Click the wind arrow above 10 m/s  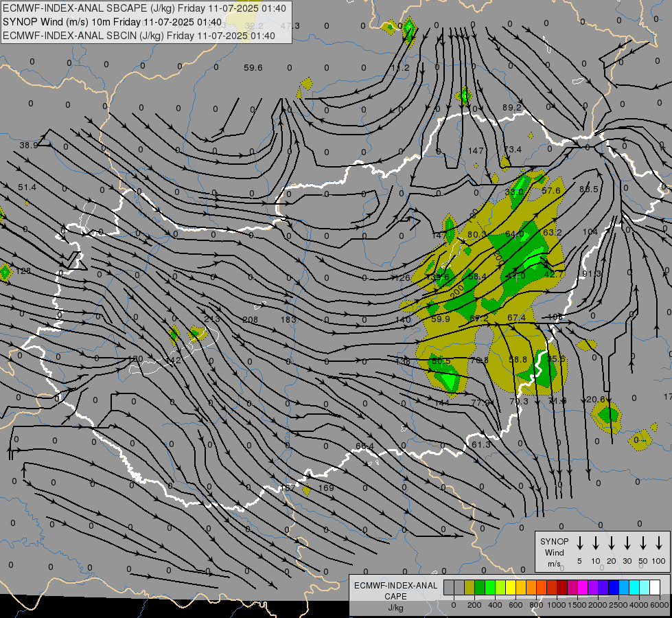point(595,543)
